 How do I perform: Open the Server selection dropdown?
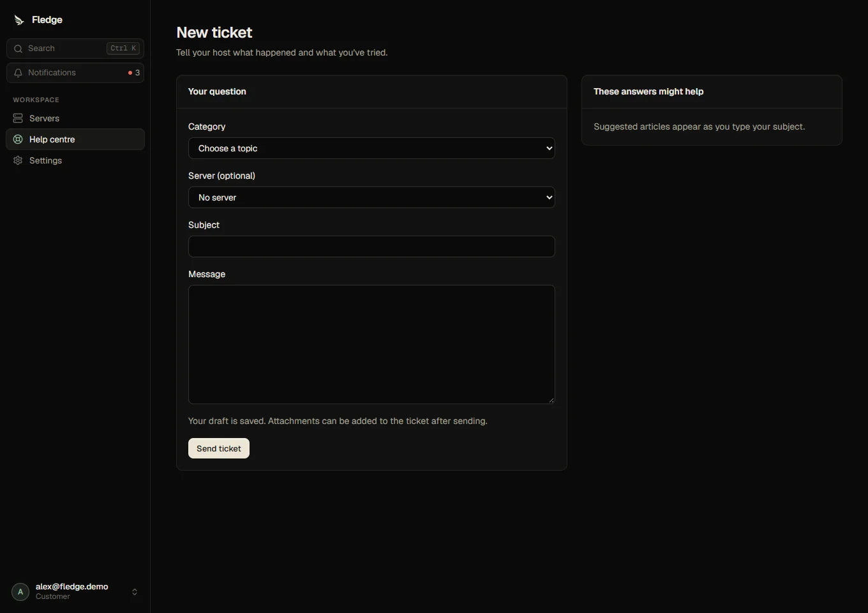371,197
